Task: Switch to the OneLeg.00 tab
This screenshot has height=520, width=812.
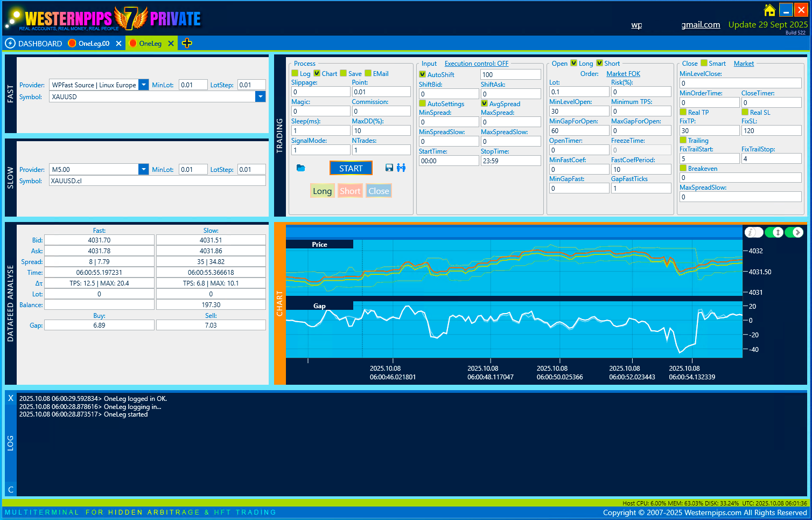Action: (94, 44)
